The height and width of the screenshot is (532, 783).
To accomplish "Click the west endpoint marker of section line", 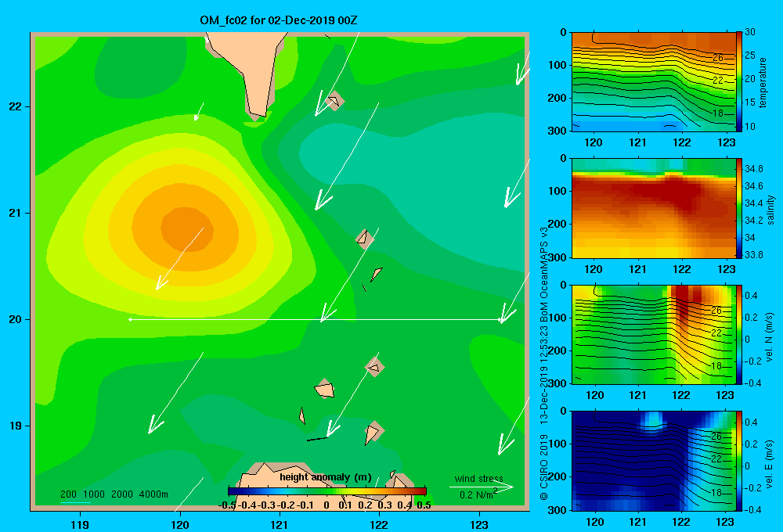I will coord(130,319).
